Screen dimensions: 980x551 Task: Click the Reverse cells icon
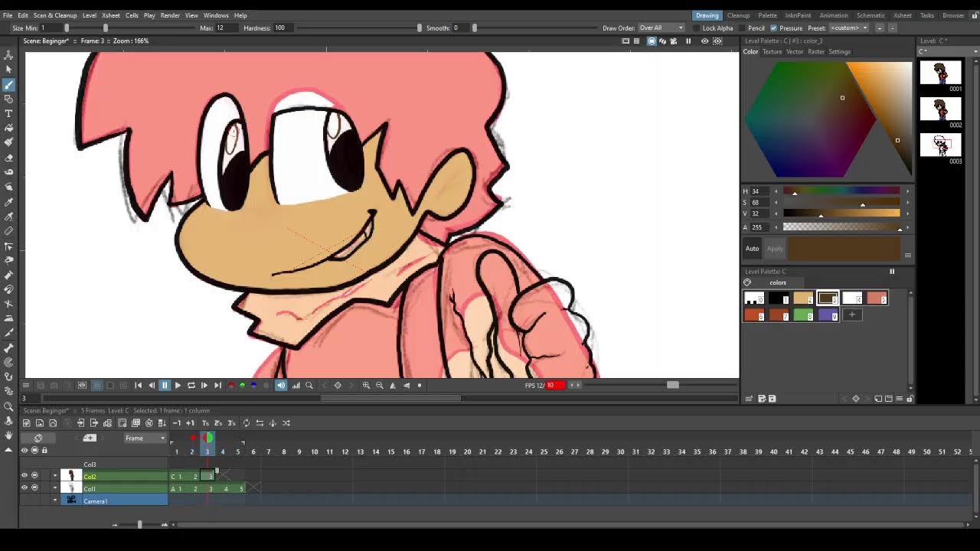(x=260, y=423)
